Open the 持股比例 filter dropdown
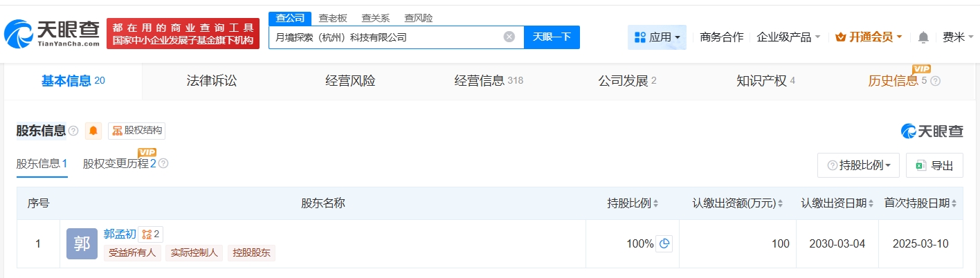980x278 pixels. [858, 165]
